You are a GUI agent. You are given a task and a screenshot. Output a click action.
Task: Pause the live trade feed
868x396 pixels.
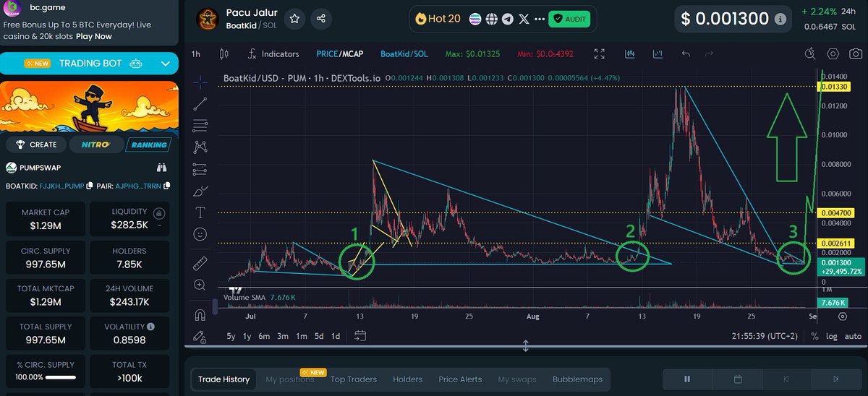687,379
